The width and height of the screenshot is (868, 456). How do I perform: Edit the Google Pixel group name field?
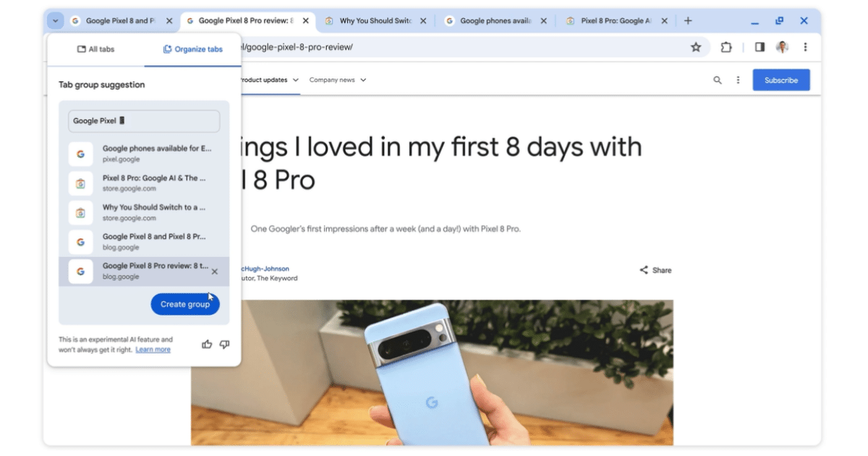144,121
